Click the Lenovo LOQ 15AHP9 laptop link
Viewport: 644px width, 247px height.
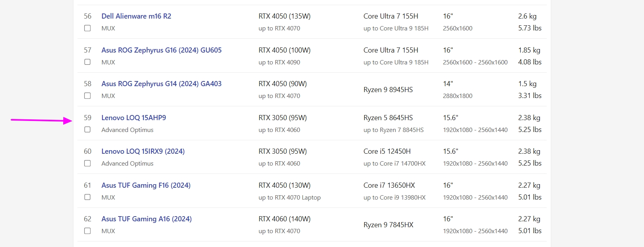pos(134,118)
